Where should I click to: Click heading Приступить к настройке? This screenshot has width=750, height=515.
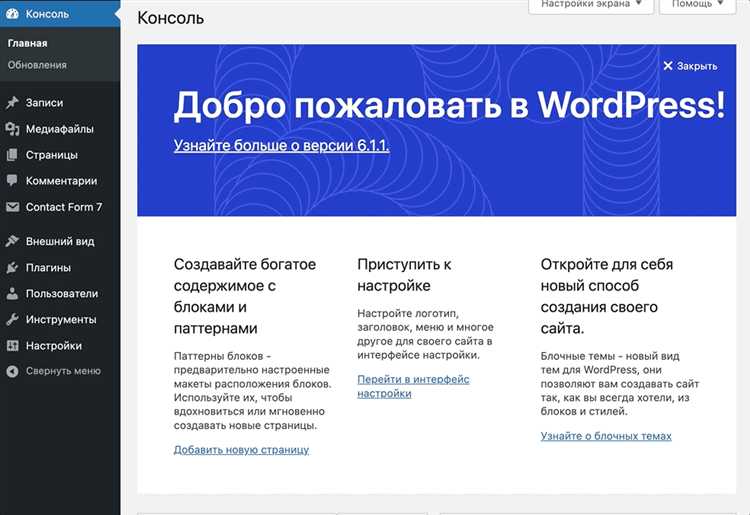404,275
